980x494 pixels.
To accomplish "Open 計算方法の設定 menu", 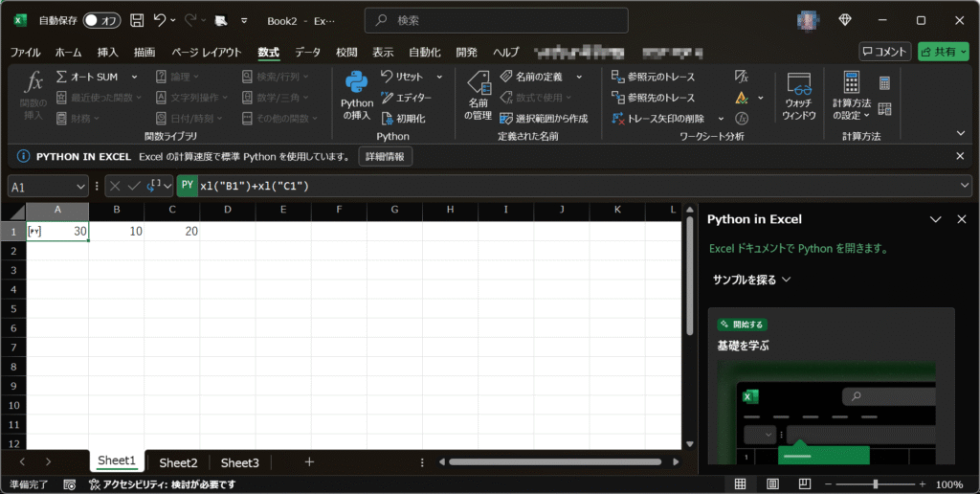I will pyautogui.click(x=851, y=95).
